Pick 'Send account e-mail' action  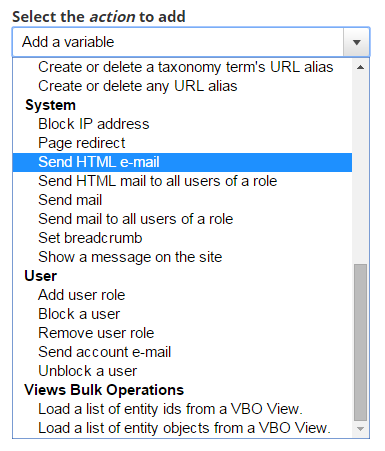click(x=182, y=352)
